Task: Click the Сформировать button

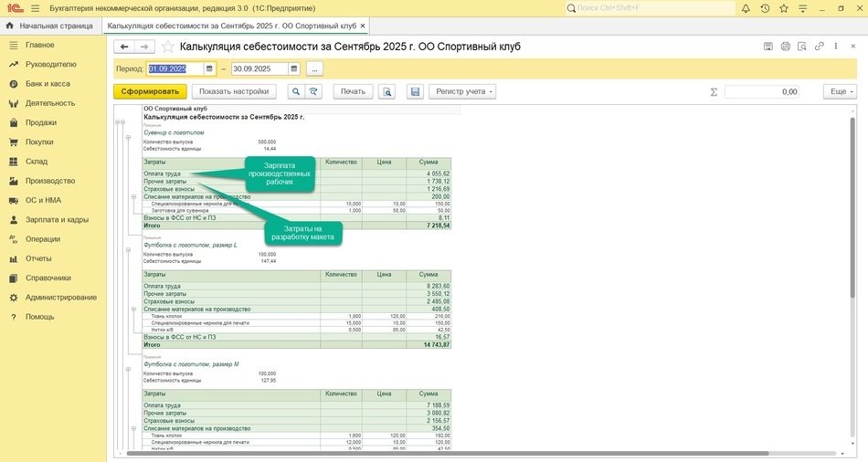Action: [x=150, y=91]
